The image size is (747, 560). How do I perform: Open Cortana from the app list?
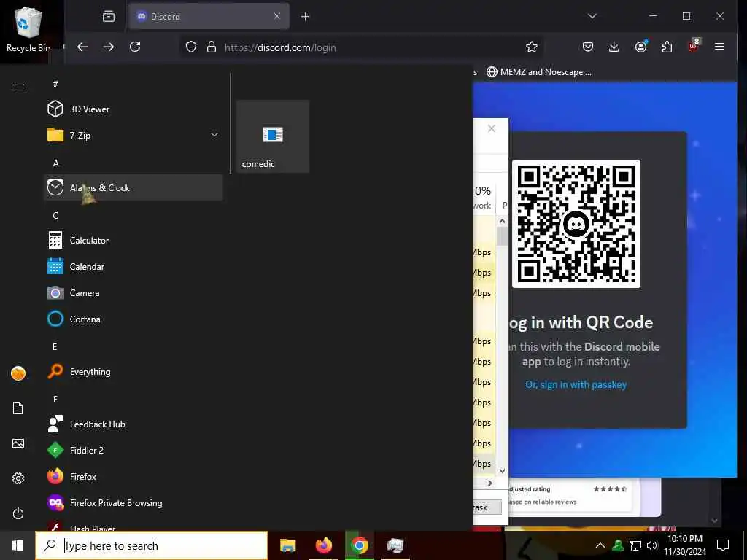pyautogui.click(x=133, y=319)
